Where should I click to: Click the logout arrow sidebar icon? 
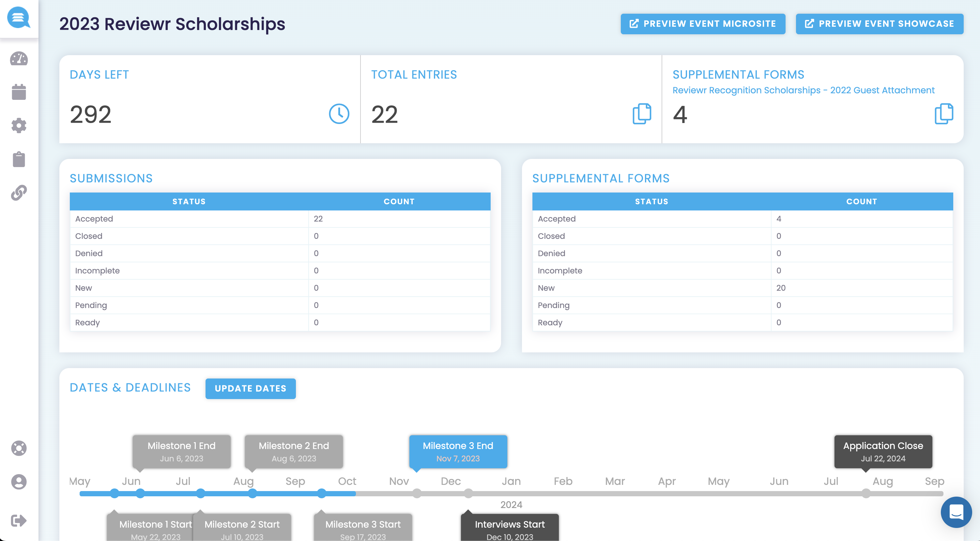click(x=19, y=520)
